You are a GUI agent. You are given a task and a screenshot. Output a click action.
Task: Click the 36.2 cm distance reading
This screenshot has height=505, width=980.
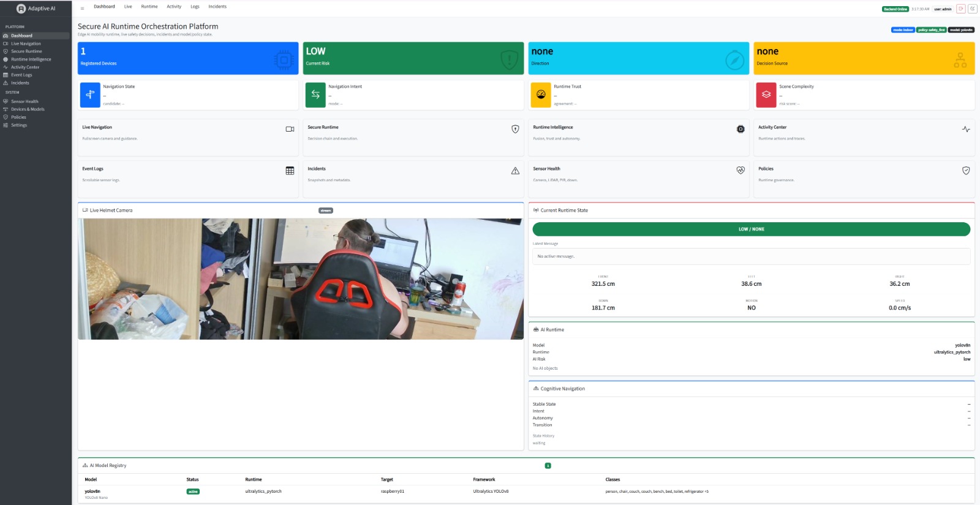coord(900,284)
